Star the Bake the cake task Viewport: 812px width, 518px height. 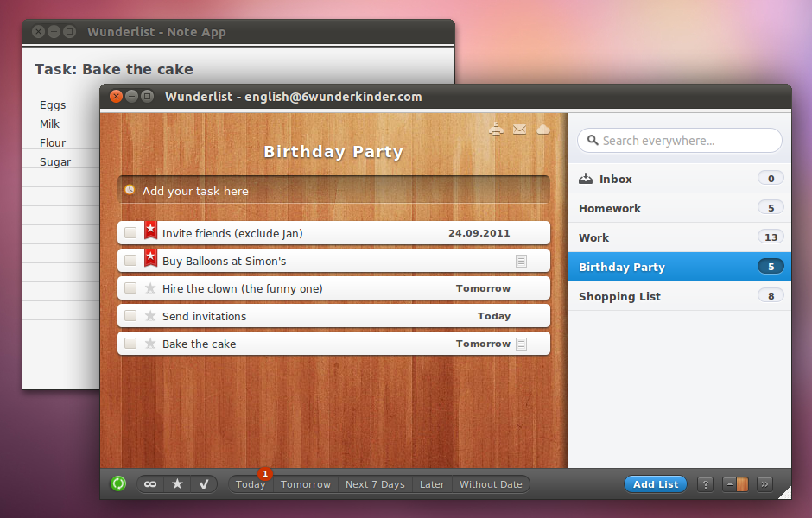coord(150,343)
